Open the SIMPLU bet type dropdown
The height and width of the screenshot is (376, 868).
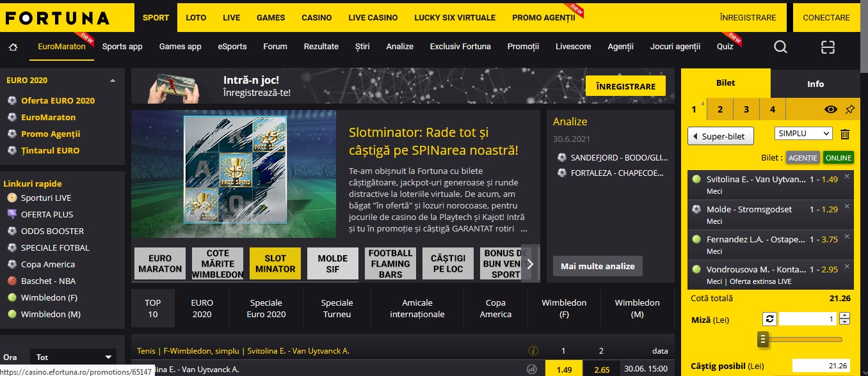803,134
